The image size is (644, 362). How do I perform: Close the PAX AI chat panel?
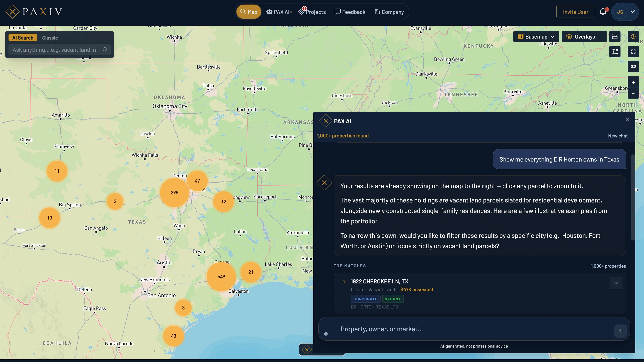[627, 120]
